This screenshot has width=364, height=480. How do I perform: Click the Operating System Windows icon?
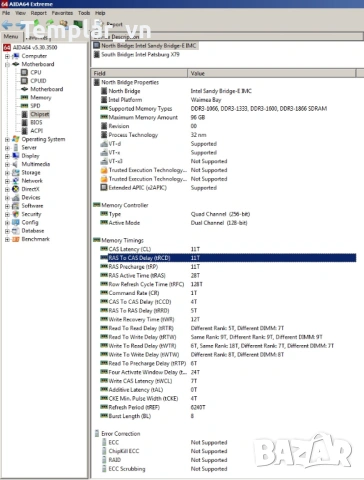click(x=16, y=139)
